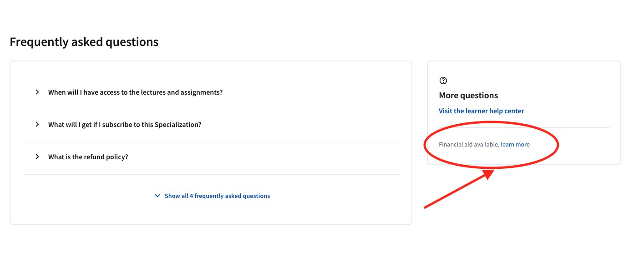Viewport: 644px width, 253px height.
Task: Click down chevron beside Show all 4 questions
Action: [x=157, y=196]
